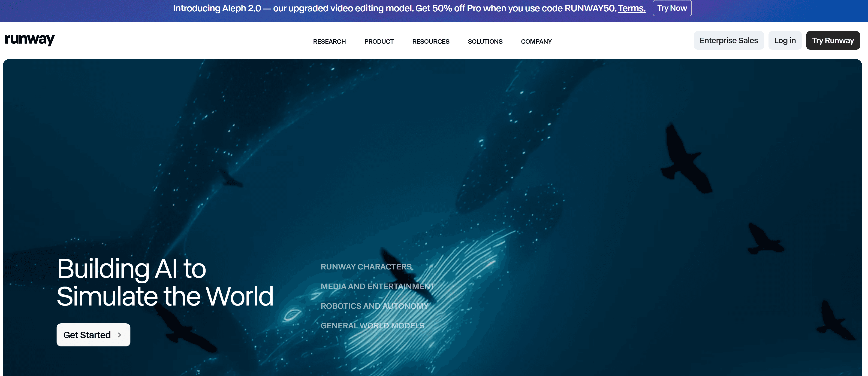This screenshot has height=376, width=868.
Task: Click the Log in button
Action: [x=785, y=40]
